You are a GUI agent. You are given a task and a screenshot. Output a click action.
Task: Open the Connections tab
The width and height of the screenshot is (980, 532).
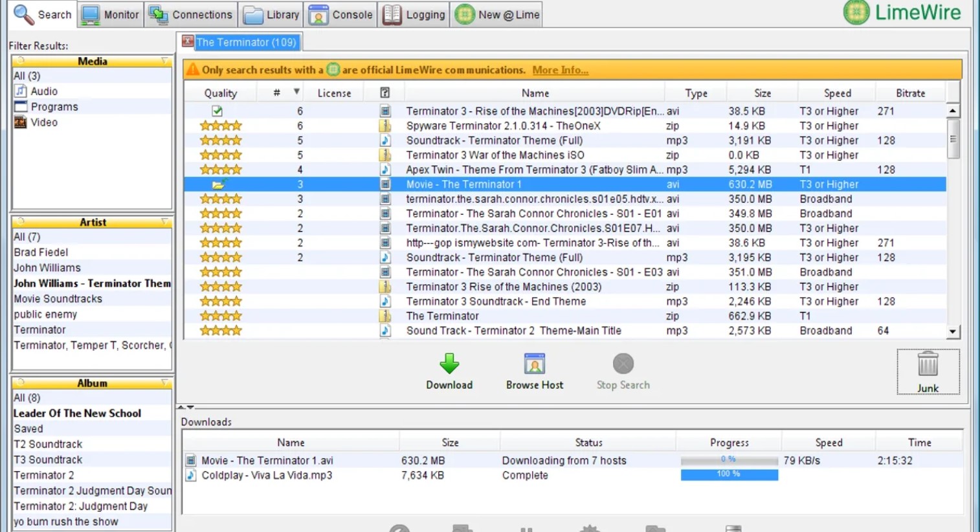pos(190,14)
